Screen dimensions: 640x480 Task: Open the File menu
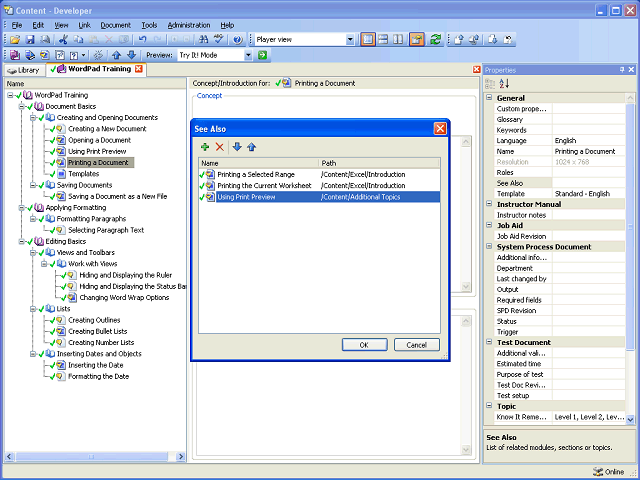17,25
